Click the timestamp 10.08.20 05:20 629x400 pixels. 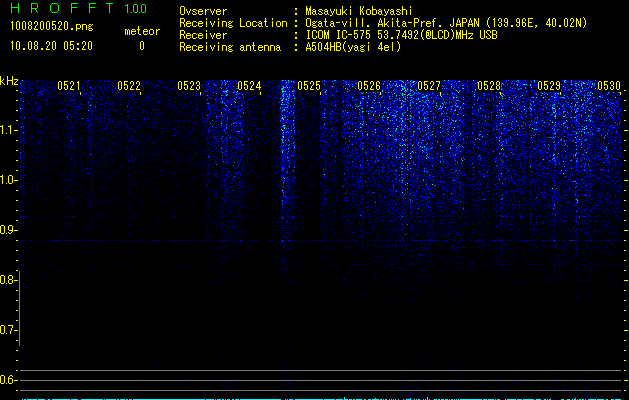tap(51, 46)
